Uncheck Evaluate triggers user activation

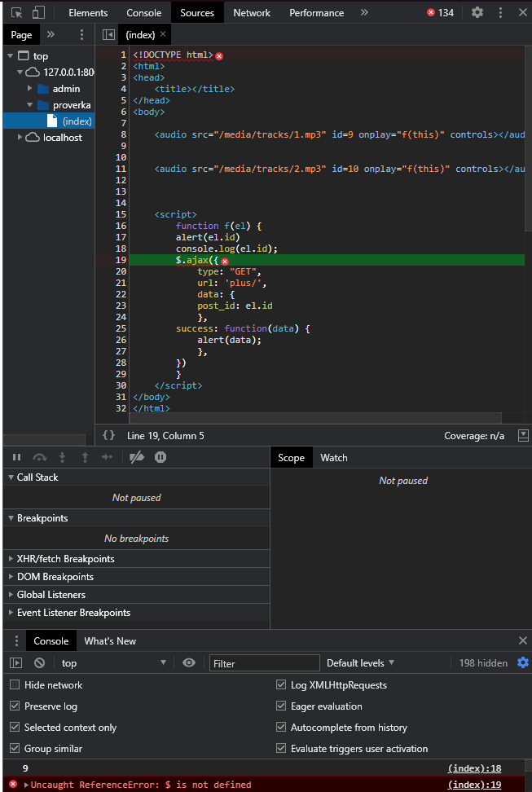[x=281, y=749]
